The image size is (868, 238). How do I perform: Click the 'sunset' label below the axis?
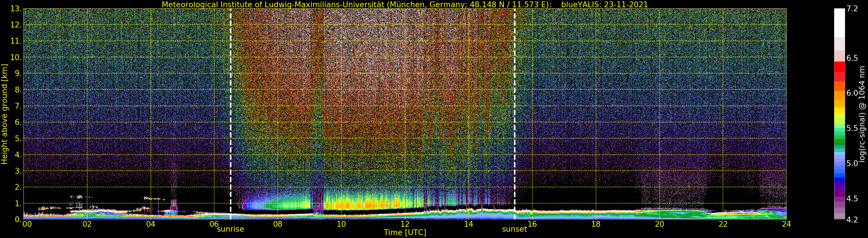pos(514,229)
